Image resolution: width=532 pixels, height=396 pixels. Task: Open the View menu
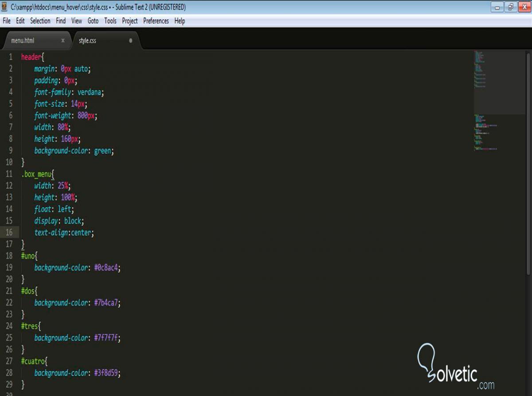coord(77,21)
